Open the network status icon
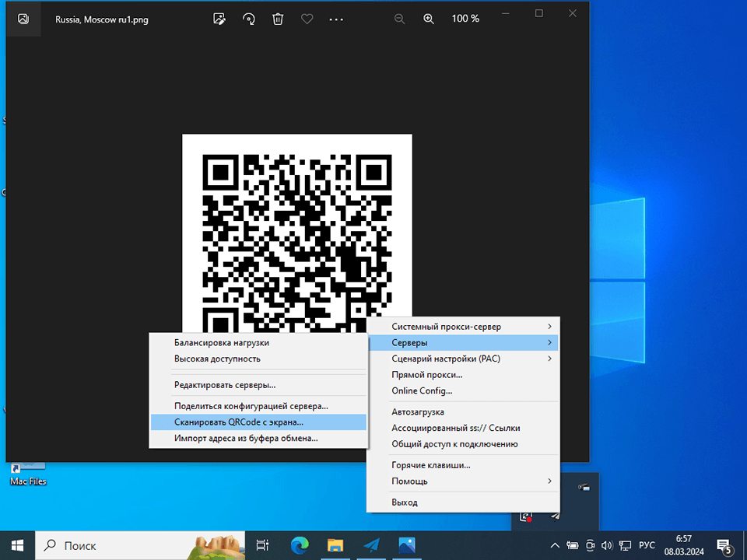 [625, 545]
